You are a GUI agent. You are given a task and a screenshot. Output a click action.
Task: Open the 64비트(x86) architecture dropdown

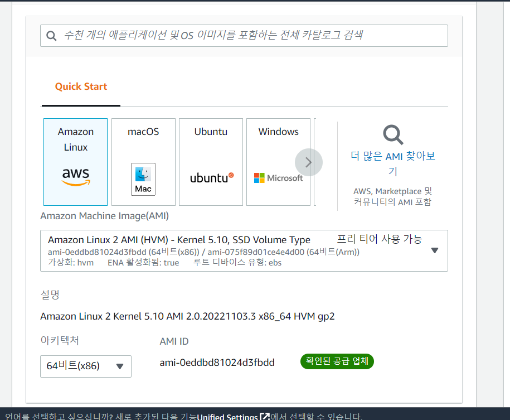point(86,366)
